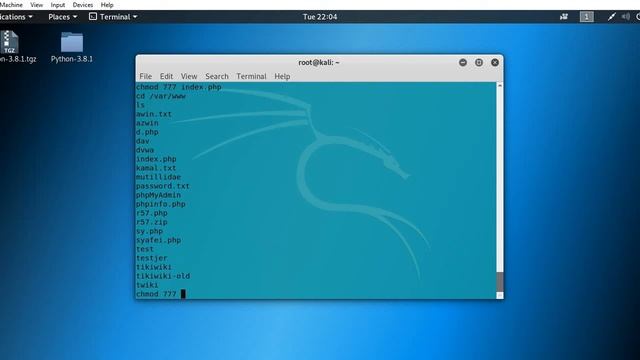Open the pen/recording icon in top panel
The image size is (640, 360).
611,17
